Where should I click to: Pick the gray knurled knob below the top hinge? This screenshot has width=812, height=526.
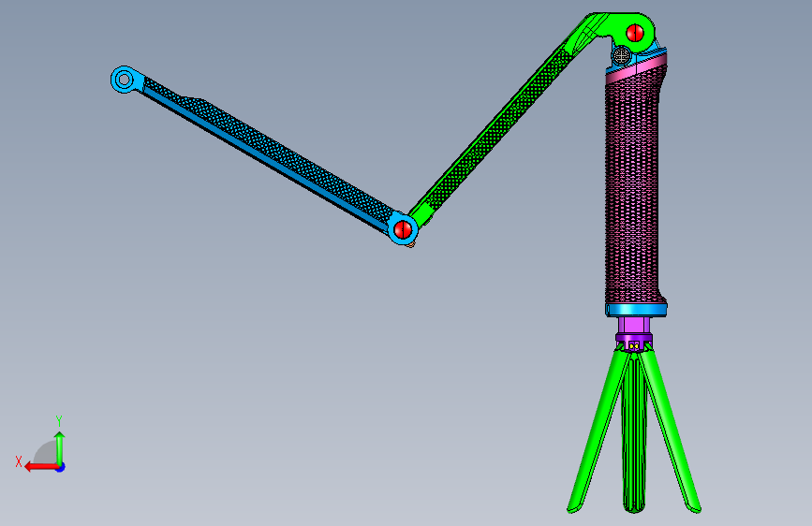tap(622, 55)
